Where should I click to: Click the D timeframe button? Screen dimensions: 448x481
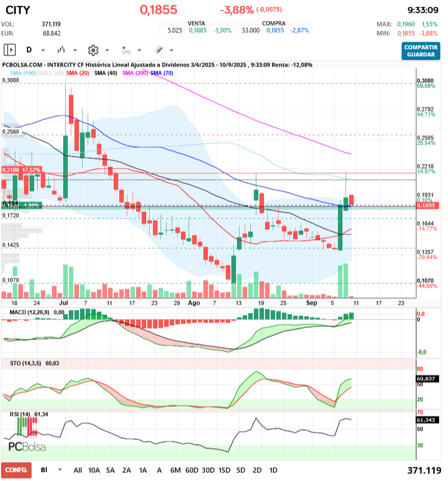pos(29,49)
